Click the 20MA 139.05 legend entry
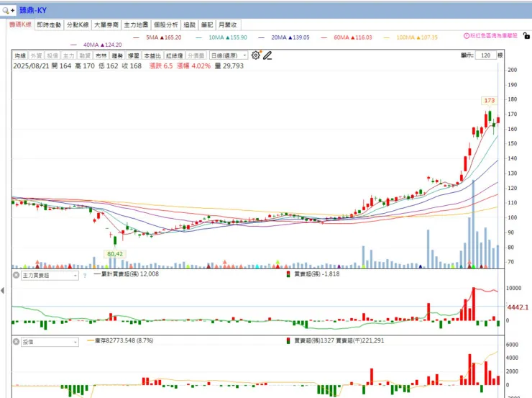The height and width of the screenshot is (398, 532). click(x=284, y=37)
